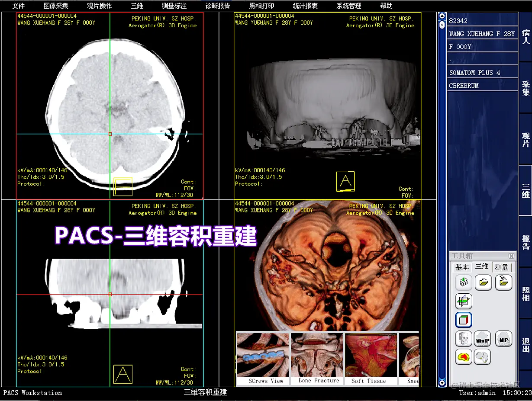Select the MIP projection rendering mode
Image resolution: width=532 pixels, height=401 pixels.
[503, 339]
